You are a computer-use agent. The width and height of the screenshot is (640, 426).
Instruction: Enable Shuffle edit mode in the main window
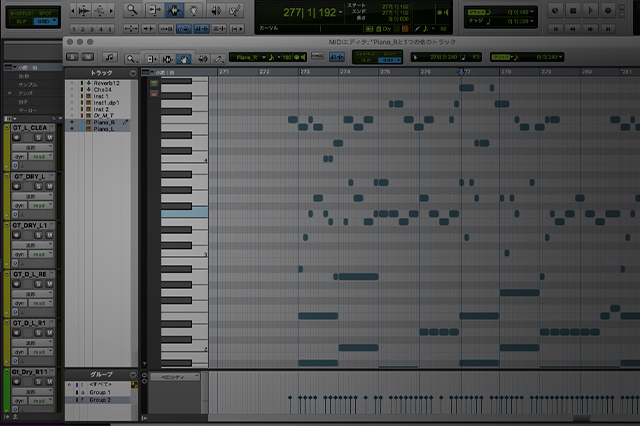point(20,13)
